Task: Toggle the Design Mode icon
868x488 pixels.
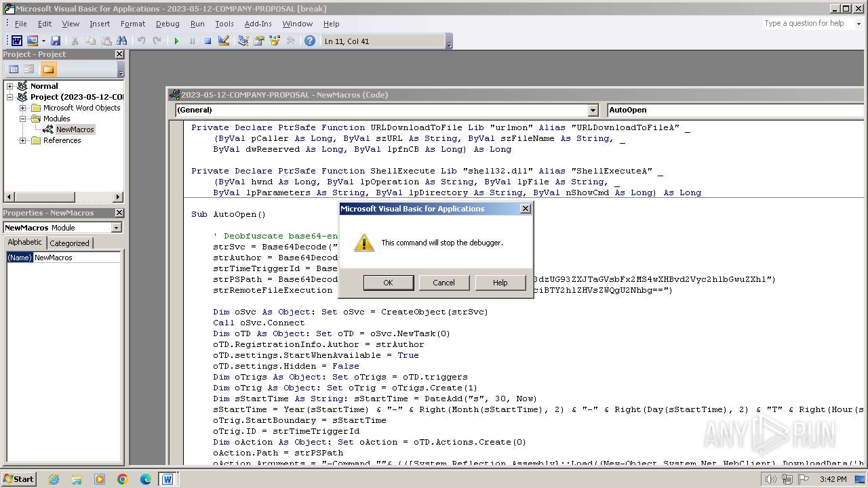Action: pos(223,41)
